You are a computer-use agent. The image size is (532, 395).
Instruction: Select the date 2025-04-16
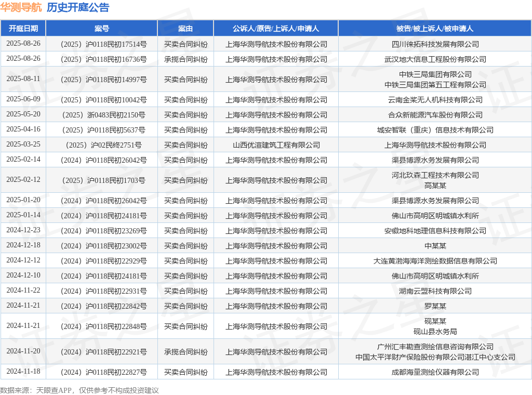[x=23, y=129]
